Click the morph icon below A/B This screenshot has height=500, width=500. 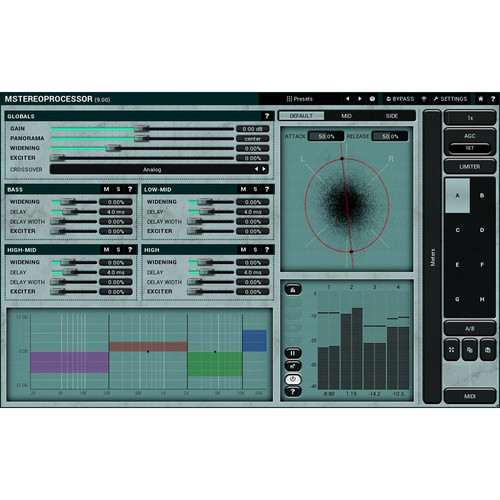[x=452, y=350]
